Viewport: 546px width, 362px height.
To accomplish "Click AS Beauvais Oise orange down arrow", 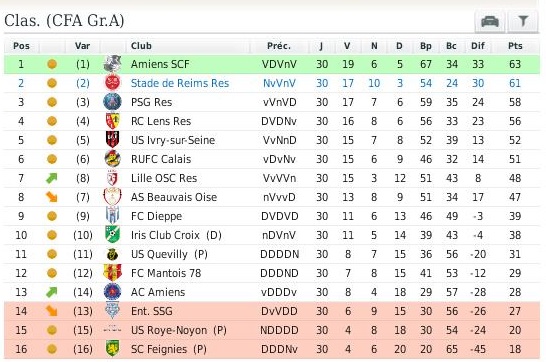I will (52, 197).
